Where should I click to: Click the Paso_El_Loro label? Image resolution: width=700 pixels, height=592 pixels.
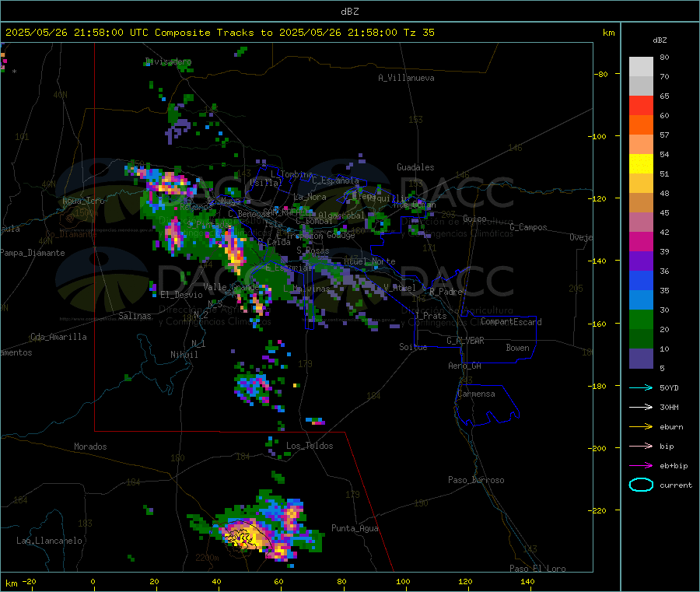point(538,569)
